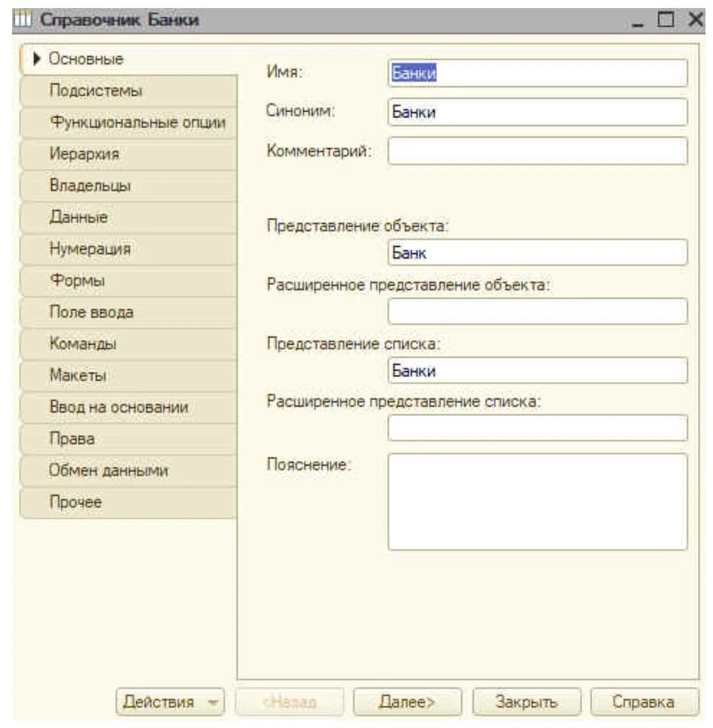
Task: Click the Закрыть button
Action: point(526,702)
